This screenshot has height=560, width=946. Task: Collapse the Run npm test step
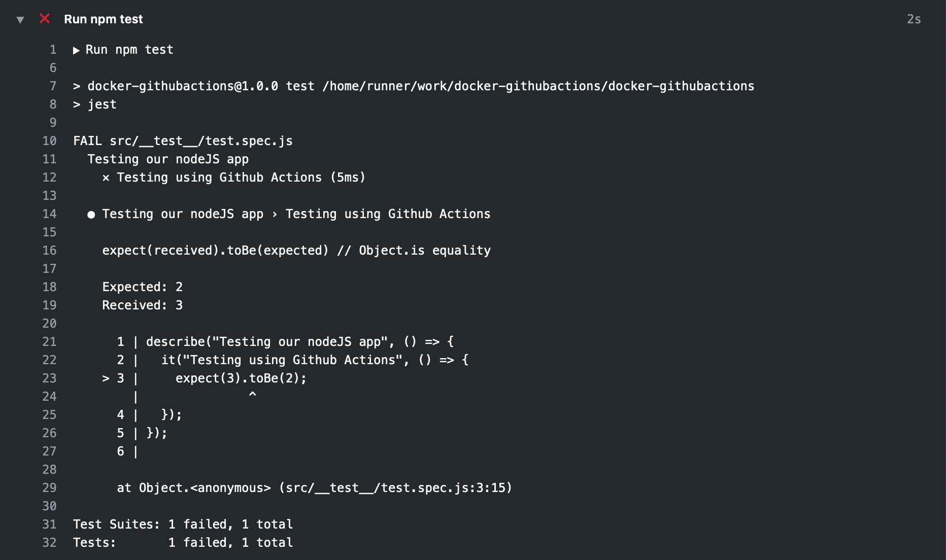click(x=20, y=20)
